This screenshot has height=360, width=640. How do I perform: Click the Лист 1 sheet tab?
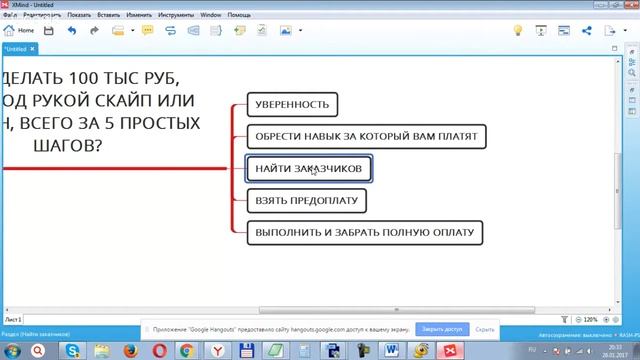pos(13,320)
